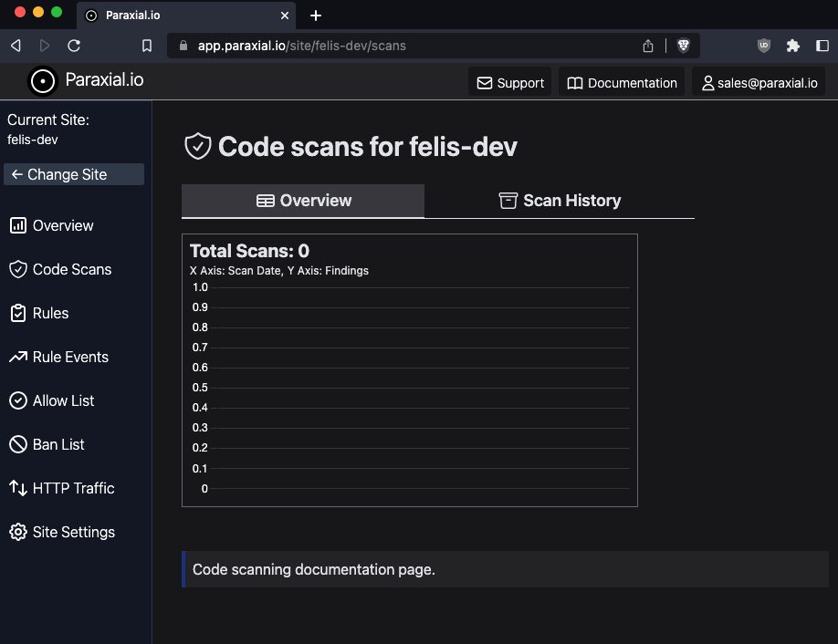The image size is (838, 644).
Task: Click the felis-dev current site name
Action: point(33,140)
